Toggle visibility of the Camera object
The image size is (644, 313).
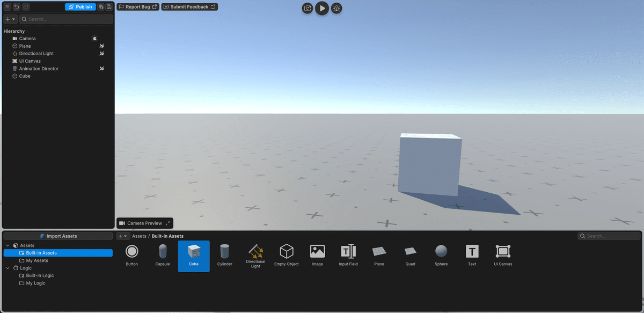click(94, 38)
